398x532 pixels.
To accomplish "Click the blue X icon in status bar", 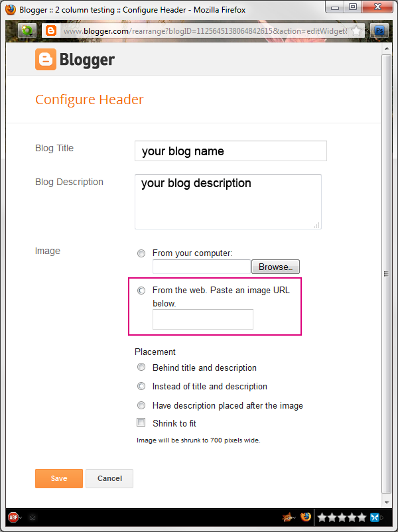I will 375,517.
